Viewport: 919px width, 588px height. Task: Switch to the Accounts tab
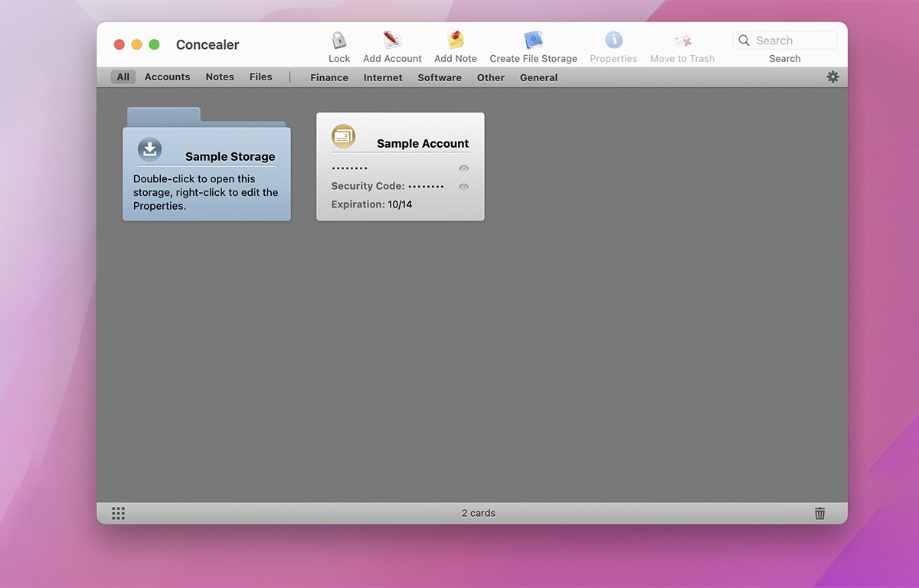pos(167,77)
